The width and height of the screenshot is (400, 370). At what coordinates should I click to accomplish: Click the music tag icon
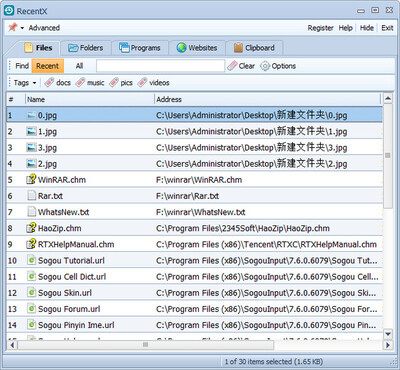80,83
